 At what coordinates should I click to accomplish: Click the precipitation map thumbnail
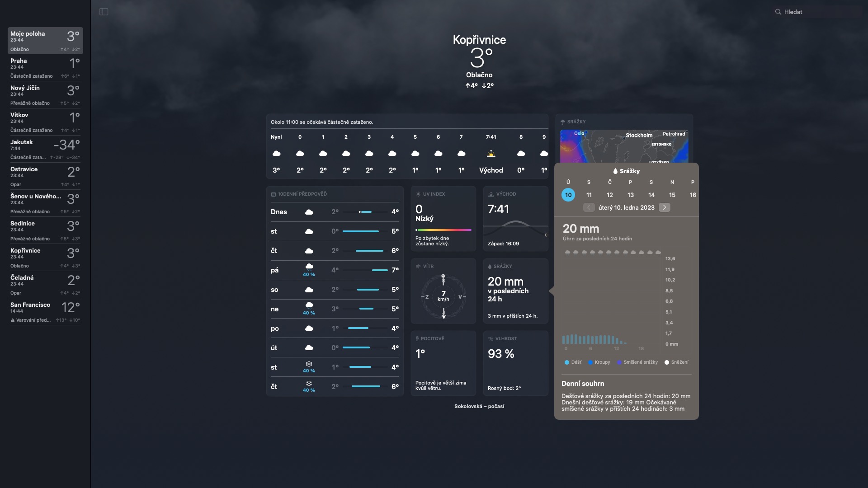[x=624, y=146]
